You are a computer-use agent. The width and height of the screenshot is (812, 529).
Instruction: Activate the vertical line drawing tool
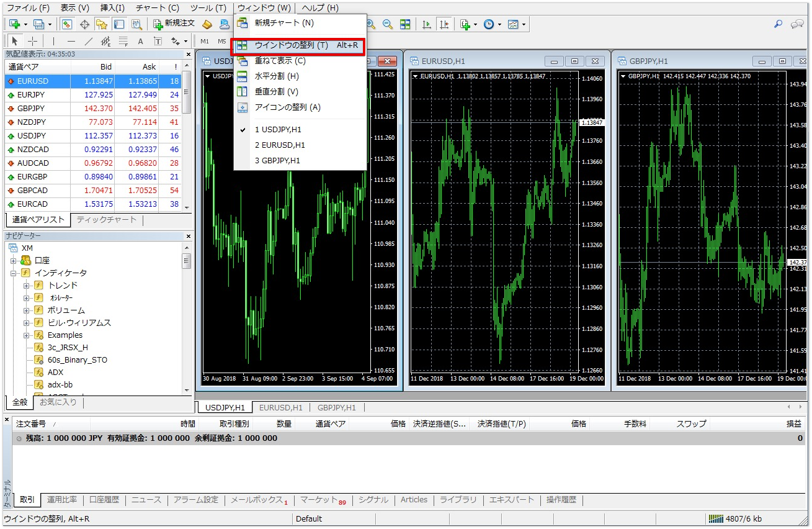pyautogui.click(x=53, y=41)
